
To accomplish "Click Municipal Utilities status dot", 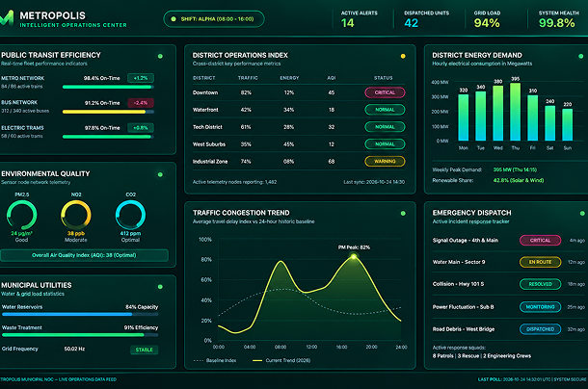I will [x=160, y=287].
